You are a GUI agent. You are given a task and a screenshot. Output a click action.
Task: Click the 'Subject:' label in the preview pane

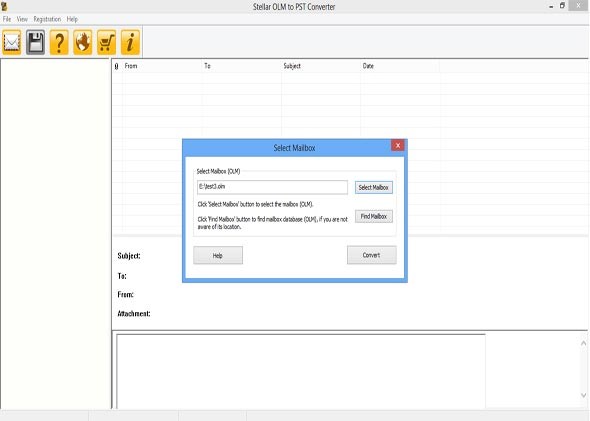[x=129, y=256]
